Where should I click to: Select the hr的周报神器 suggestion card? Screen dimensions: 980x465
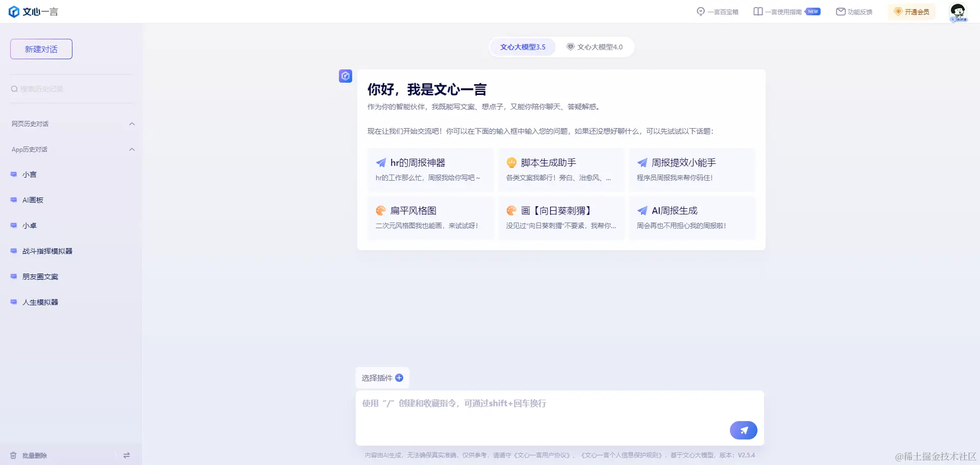[x=430, y=170]
